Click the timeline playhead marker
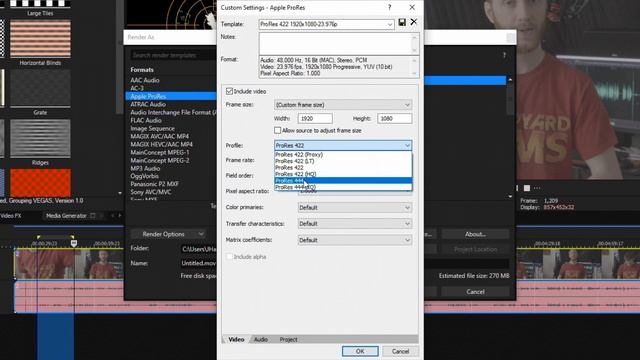The height and width of the screenshot is (360, 640). pyautogui.click(x=73, y=243)
